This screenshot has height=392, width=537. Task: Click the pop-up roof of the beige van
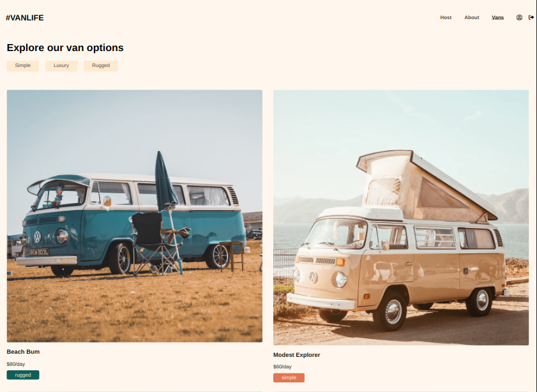tap(426, 186)
